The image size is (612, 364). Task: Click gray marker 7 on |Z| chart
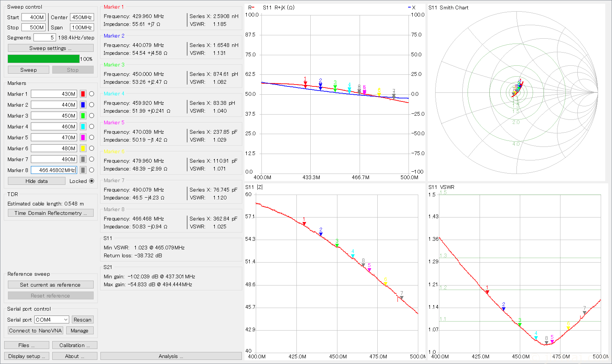(402, 298)
